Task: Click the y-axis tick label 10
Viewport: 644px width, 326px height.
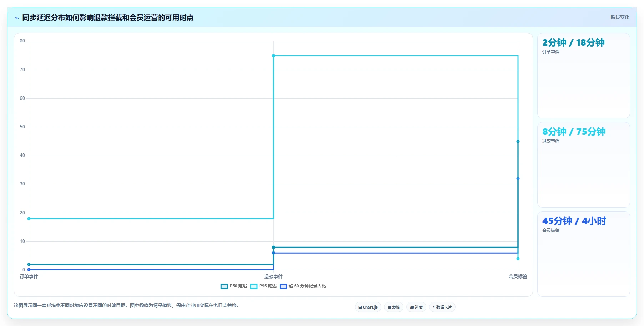Action: point(22,241)
